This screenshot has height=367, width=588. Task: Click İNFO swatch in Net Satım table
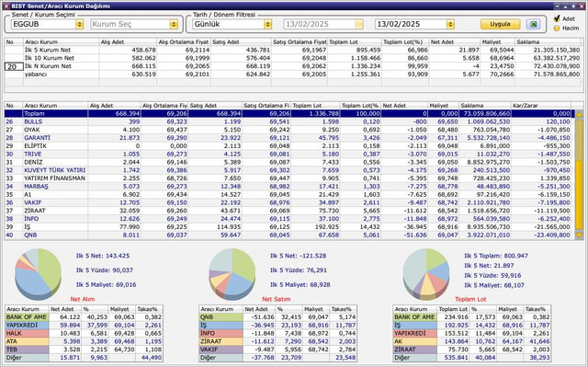coord(220,333)
